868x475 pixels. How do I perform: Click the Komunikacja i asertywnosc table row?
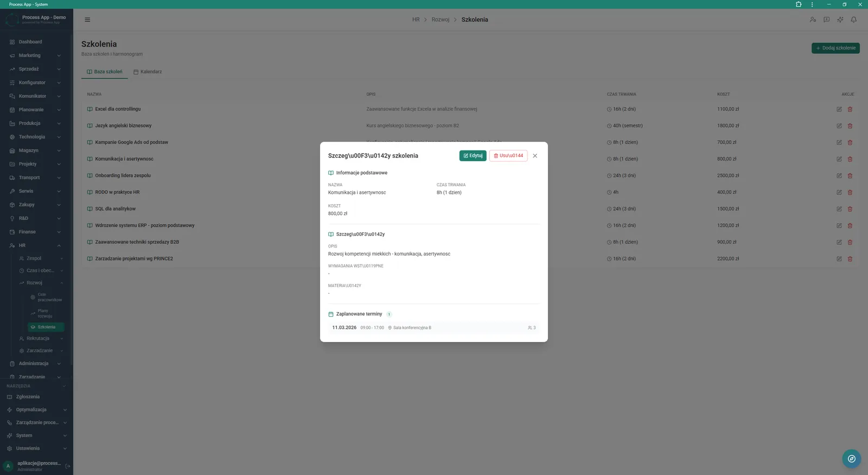pyautogui.click(x=470, y=159)
